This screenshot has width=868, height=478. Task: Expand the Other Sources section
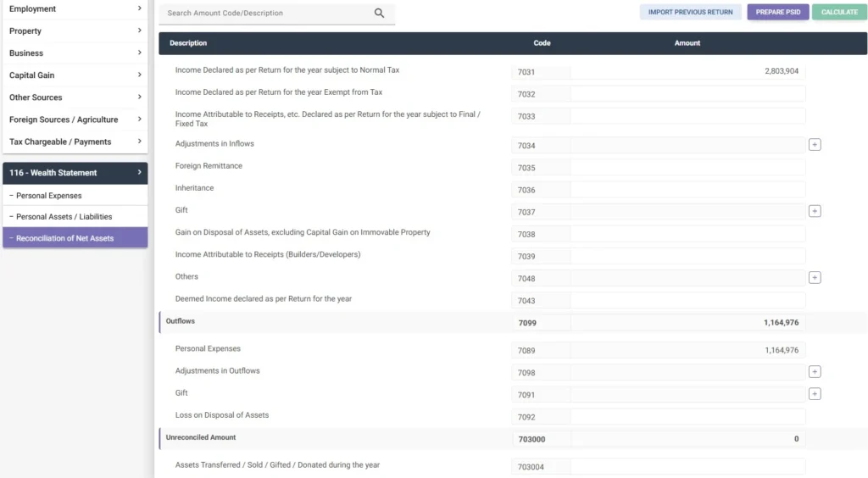[75, 97]
